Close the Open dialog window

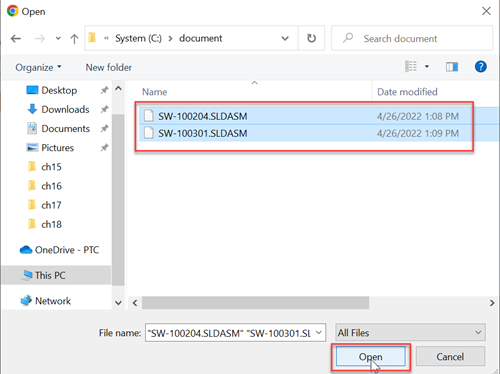coord(486,11)
